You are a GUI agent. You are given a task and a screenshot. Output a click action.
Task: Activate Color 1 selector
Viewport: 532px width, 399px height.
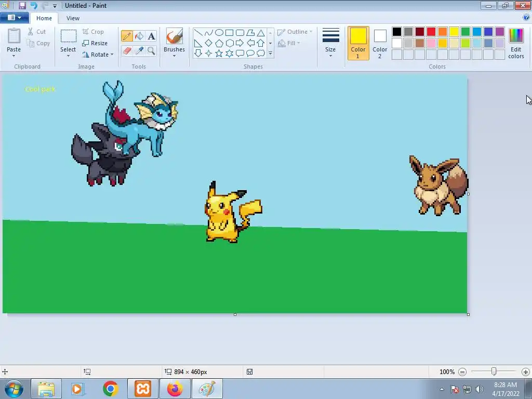[358, 43]
